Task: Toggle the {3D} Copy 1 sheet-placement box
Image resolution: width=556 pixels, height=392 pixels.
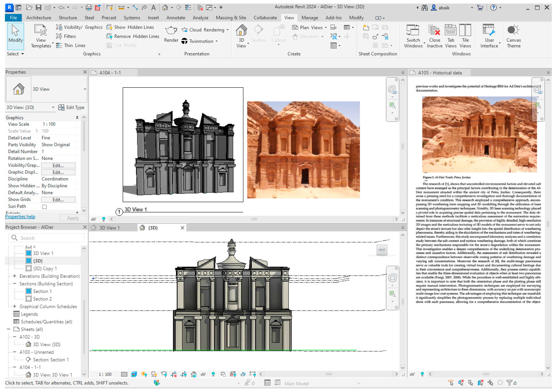Action: tap(29, 269)
